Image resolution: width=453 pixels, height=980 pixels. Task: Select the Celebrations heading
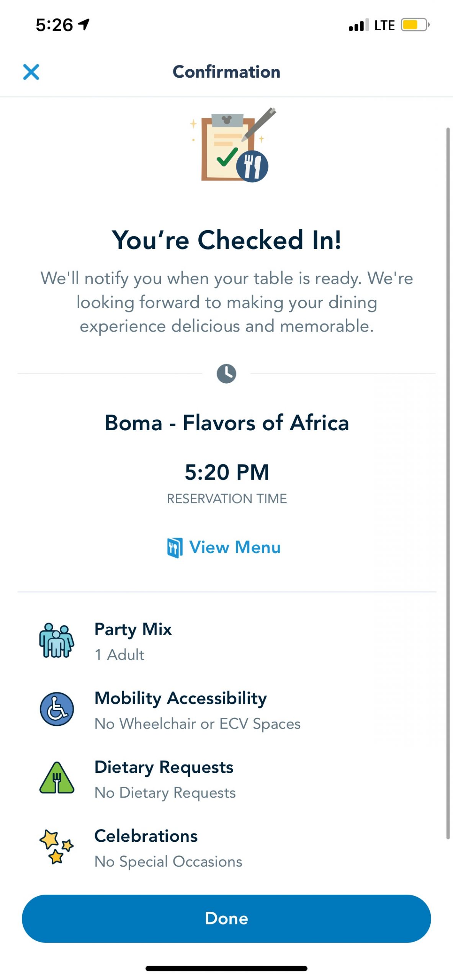(146, 836)
